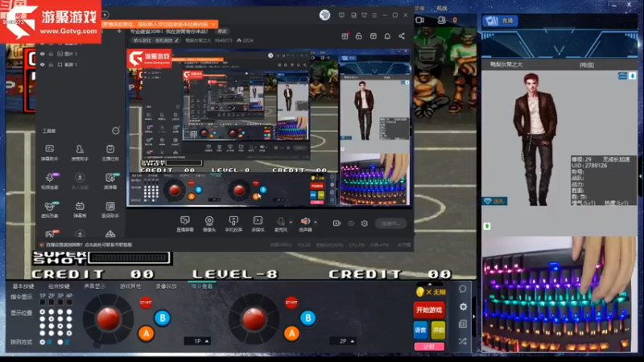Screen dimensions: 644x362
Task: Expand the arrow next to the speaker
Action: point(316,222)
